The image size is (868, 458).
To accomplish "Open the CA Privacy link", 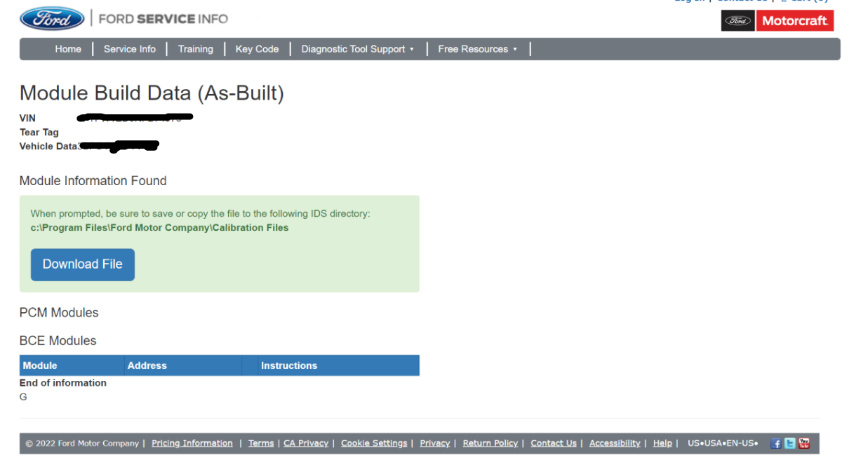I will [306, 443].
